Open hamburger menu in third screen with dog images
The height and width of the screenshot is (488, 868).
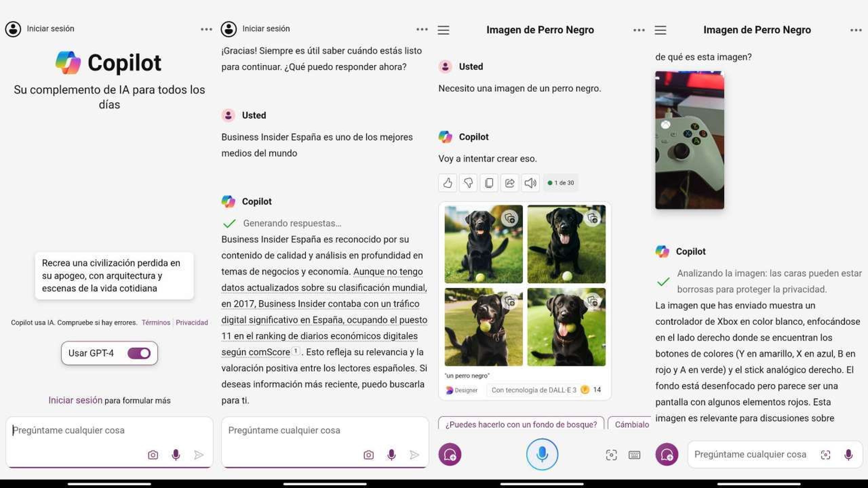tap(443, 30)
